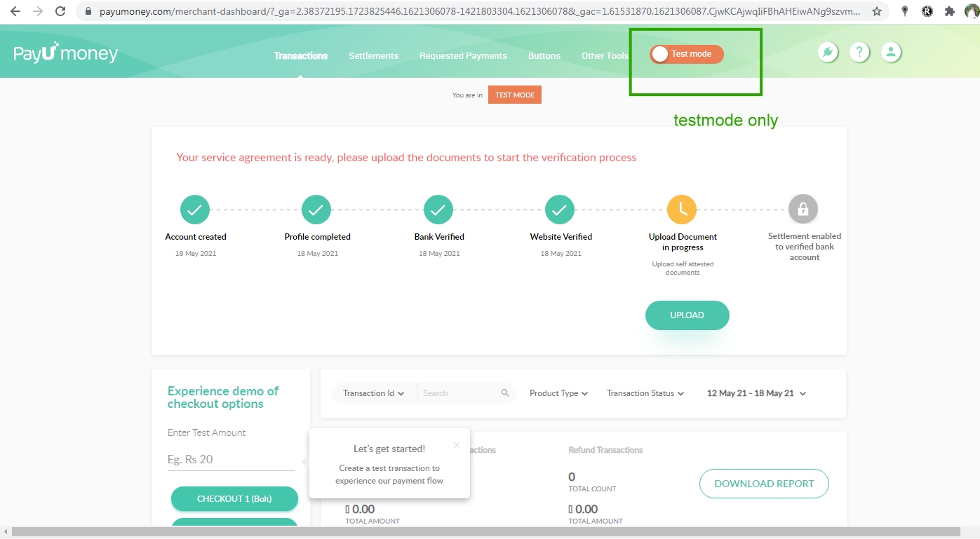Open the Transaction Status dropdown

click(x=645, y=393)
